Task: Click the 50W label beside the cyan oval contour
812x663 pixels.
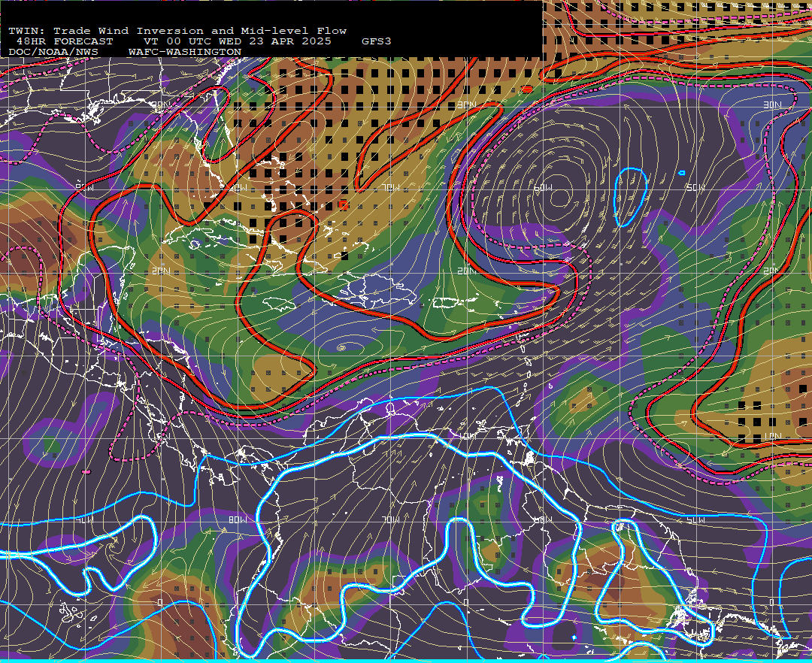Action: (x=695, y=187)
